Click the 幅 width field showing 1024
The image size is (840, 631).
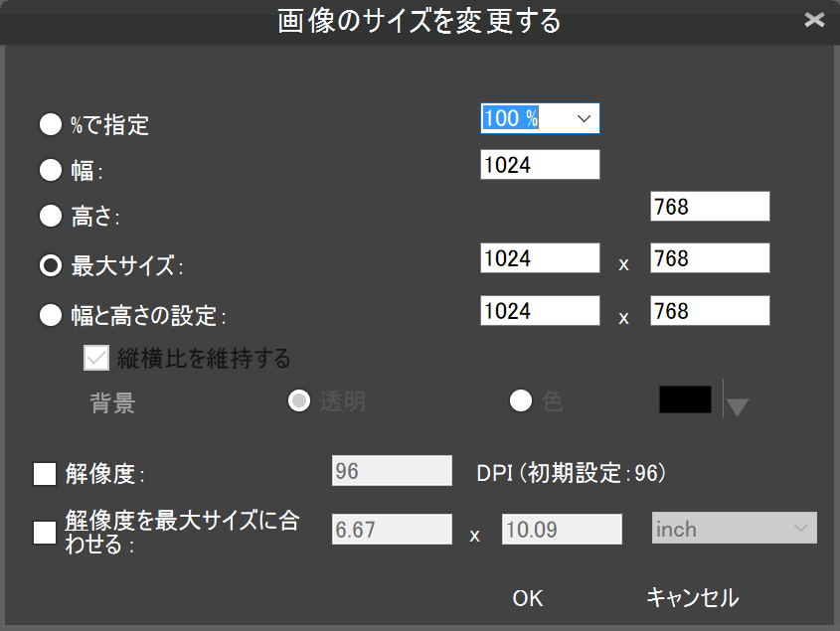point(540,164)
